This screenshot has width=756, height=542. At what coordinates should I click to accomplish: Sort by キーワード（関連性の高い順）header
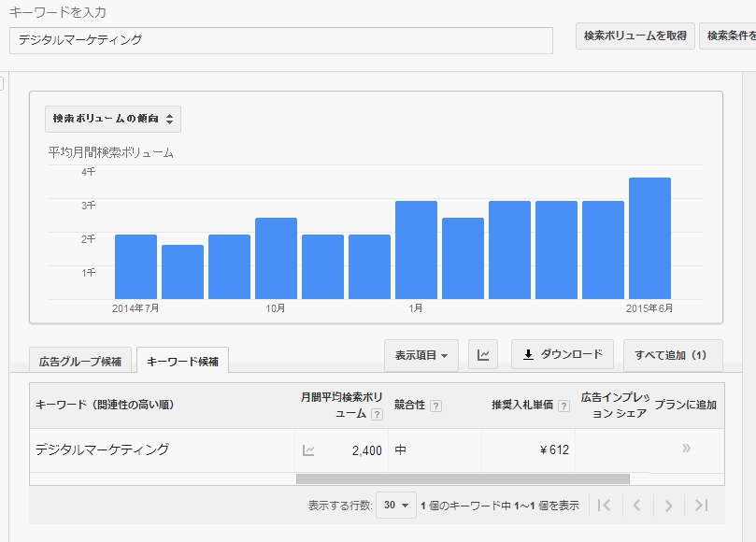point(105,405)
